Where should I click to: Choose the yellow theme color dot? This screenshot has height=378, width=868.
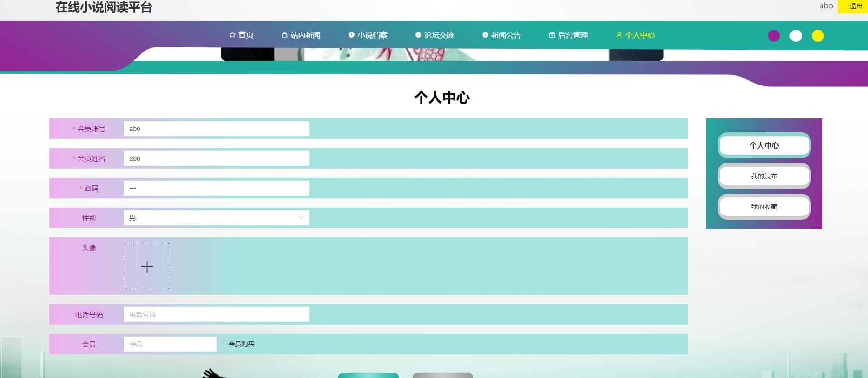tap(818, 36)
